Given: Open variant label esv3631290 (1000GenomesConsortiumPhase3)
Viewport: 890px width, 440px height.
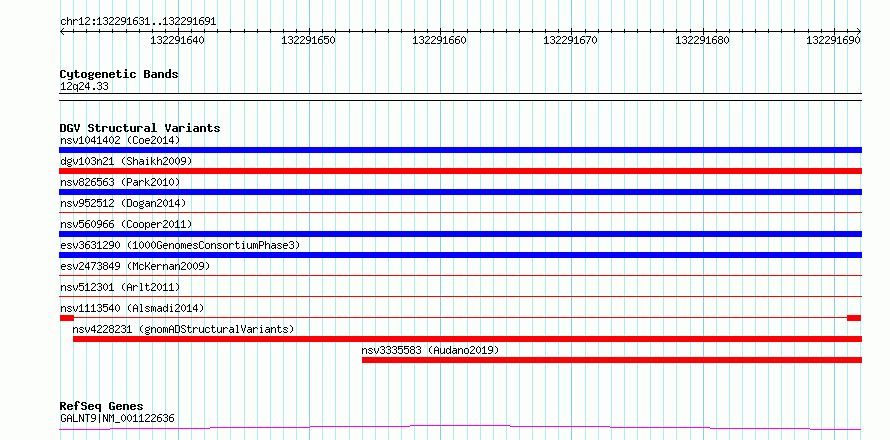Looking at the screenshot, I should 180,245.
